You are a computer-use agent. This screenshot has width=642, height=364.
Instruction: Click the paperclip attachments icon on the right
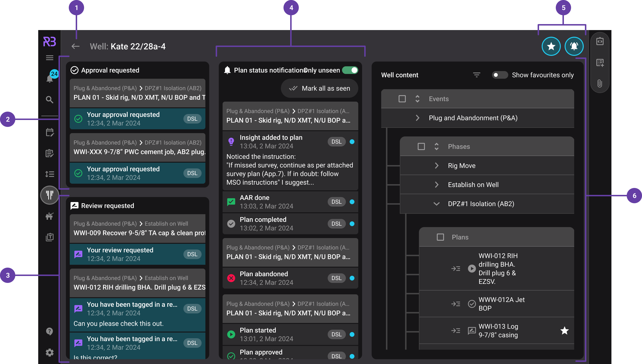pyautogui.click(x=600, y=84)
